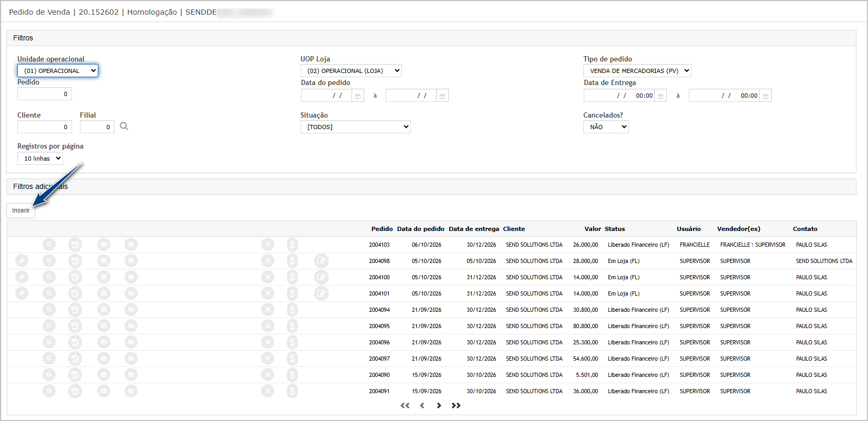The image size is (868, 421).
Task: Click the Pedido column header
Action: [x=382, y=229]
